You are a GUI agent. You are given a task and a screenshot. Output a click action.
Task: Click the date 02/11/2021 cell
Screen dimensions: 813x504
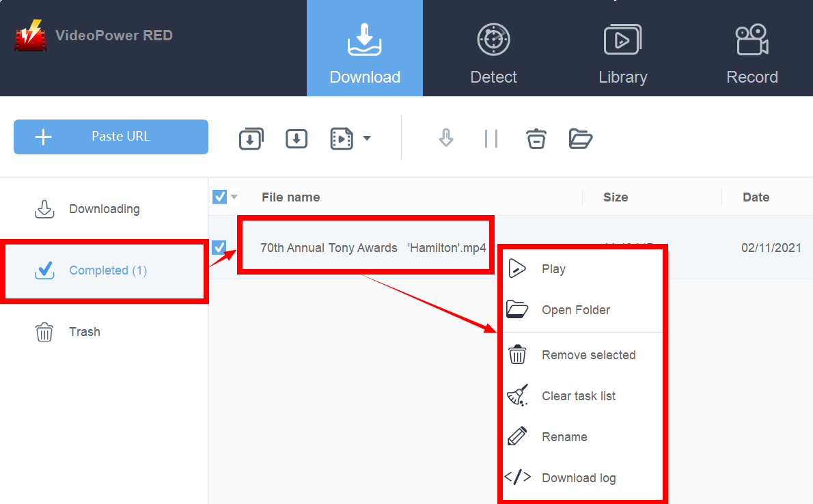tap(771, 248)
